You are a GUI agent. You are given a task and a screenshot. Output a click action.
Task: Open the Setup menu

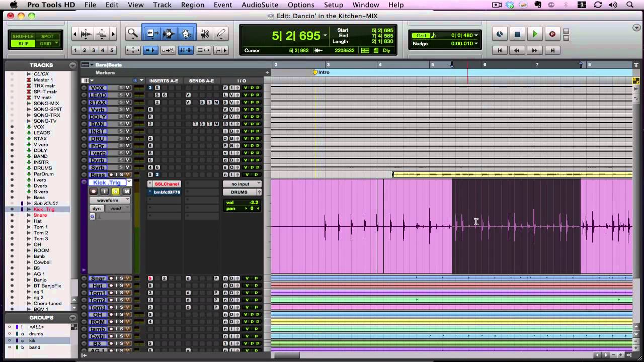tap(333, 5)
